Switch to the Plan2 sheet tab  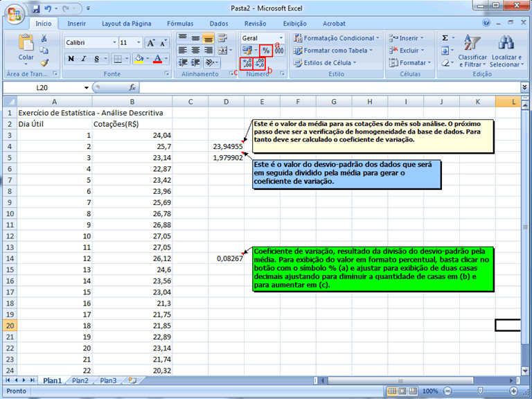tap(80, 380)
